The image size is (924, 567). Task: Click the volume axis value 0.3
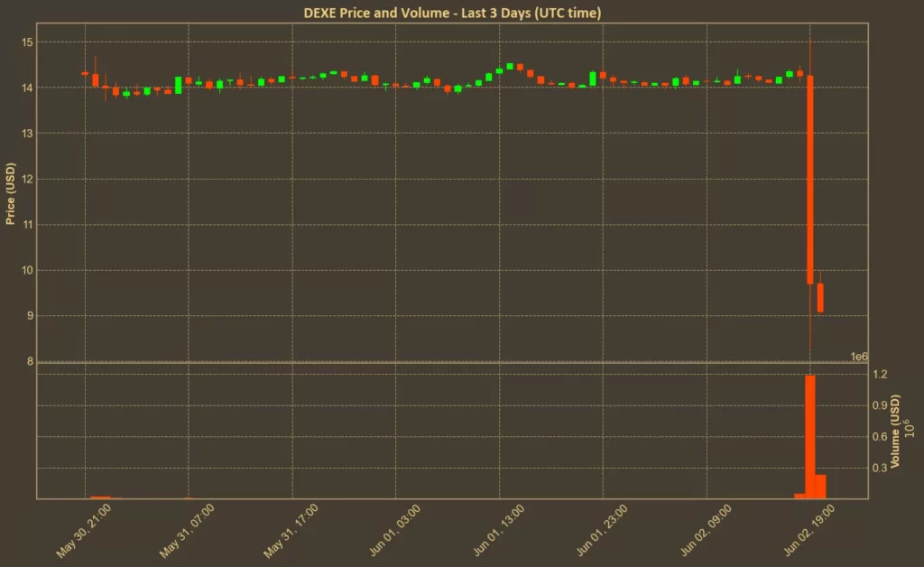(880, 468)
